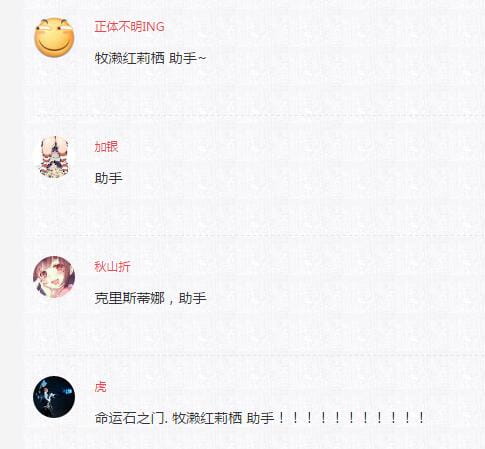
Task: Select username 虎
Action: point(100,387)
